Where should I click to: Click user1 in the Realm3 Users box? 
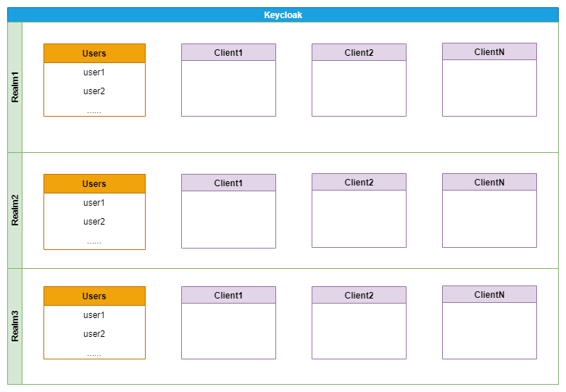click(94, 314)
